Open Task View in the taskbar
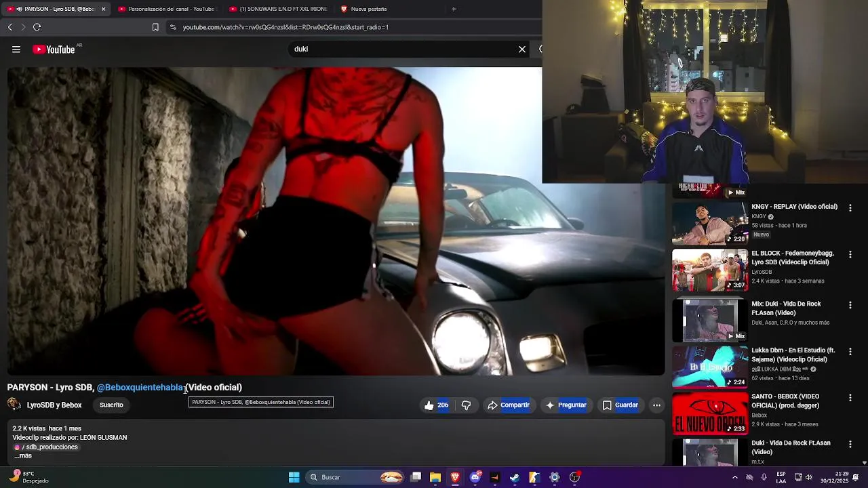Viewport: 868px width, 488px height. click(416, 477)
